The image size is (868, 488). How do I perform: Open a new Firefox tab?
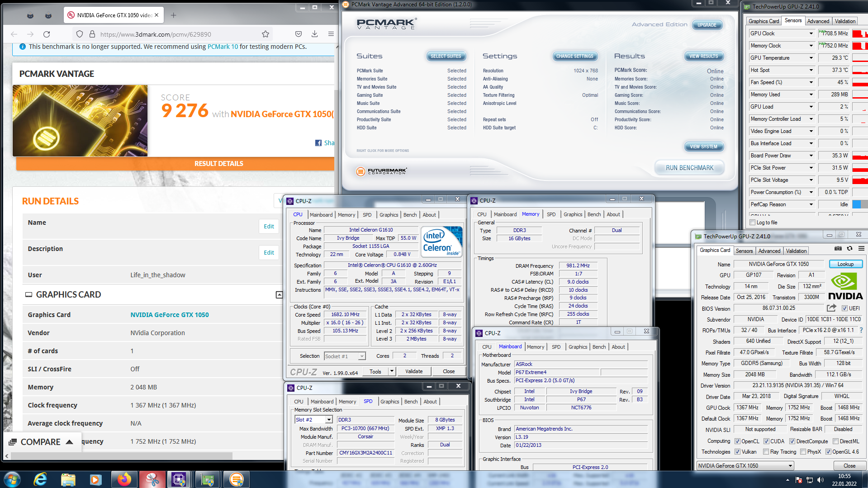[x=173, y=15]
